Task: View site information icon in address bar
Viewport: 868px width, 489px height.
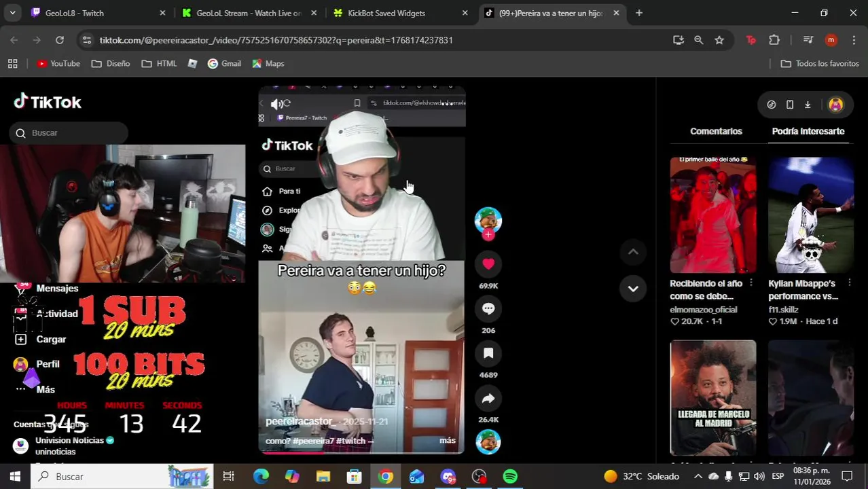Action: pos(86,40)
